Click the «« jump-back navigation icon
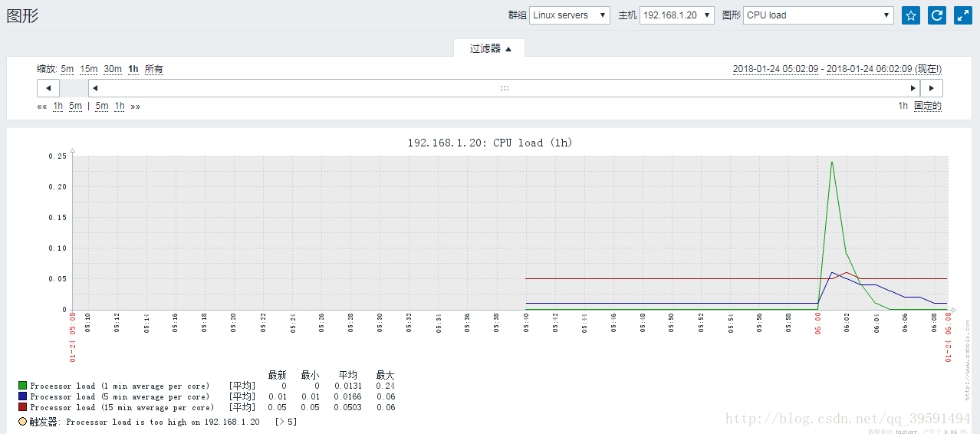 pyautogui.click(x=41, y=107)
